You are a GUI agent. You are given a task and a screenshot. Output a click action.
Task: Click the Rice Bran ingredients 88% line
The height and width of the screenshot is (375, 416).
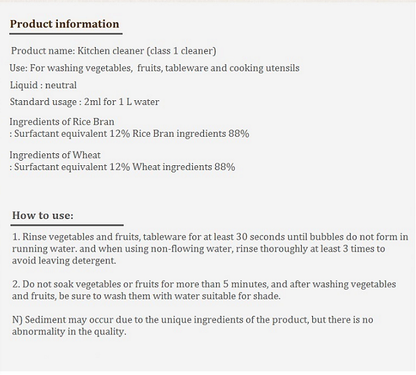(x=129, y=134)
